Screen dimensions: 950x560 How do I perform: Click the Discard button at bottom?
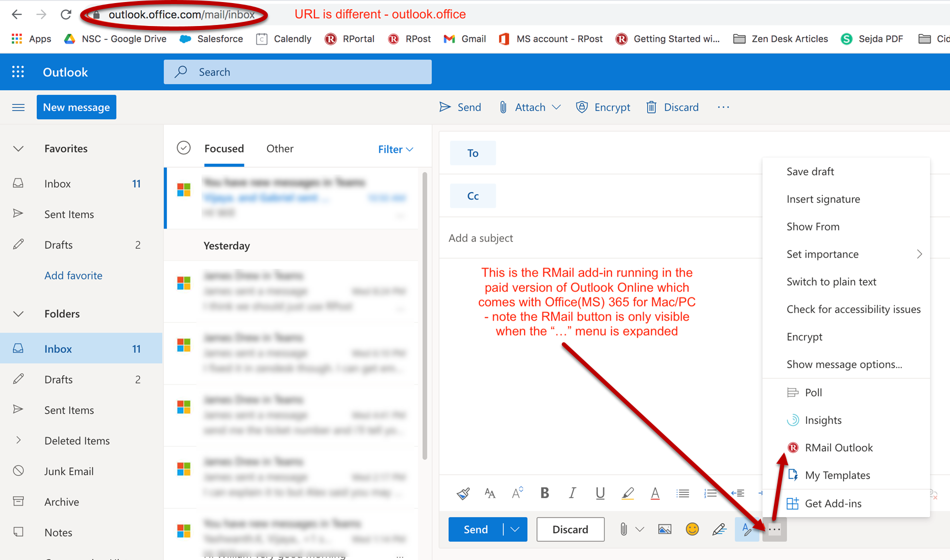[570, 529]
